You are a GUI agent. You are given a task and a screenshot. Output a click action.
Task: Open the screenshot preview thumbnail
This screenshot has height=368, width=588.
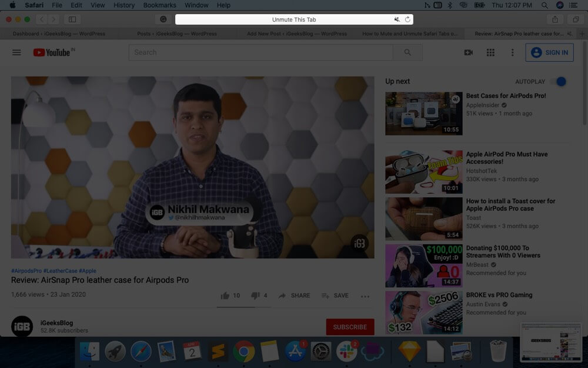[x=550, y=342]
